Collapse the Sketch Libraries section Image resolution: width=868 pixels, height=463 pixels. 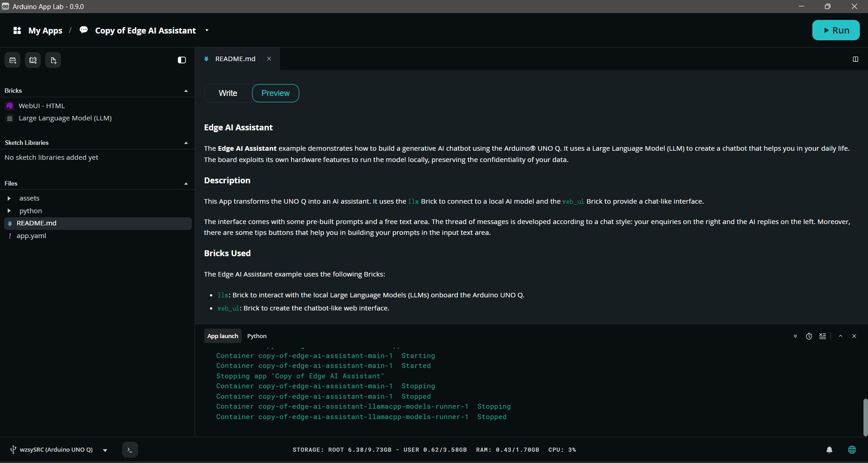[186, 143]
